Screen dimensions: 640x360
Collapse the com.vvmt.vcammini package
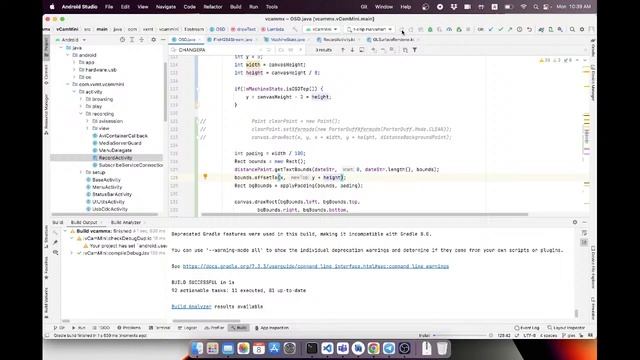(68, 84)
